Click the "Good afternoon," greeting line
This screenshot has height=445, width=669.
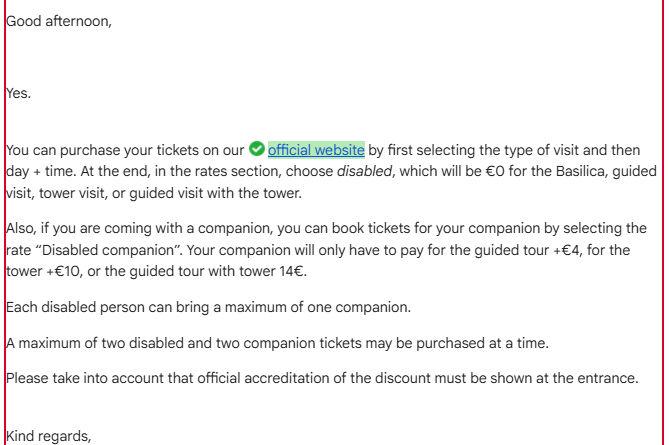pos(58,19)
